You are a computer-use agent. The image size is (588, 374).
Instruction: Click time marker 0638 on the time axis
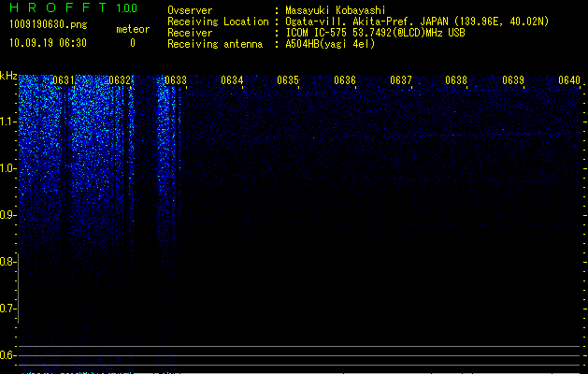[456, 79]
